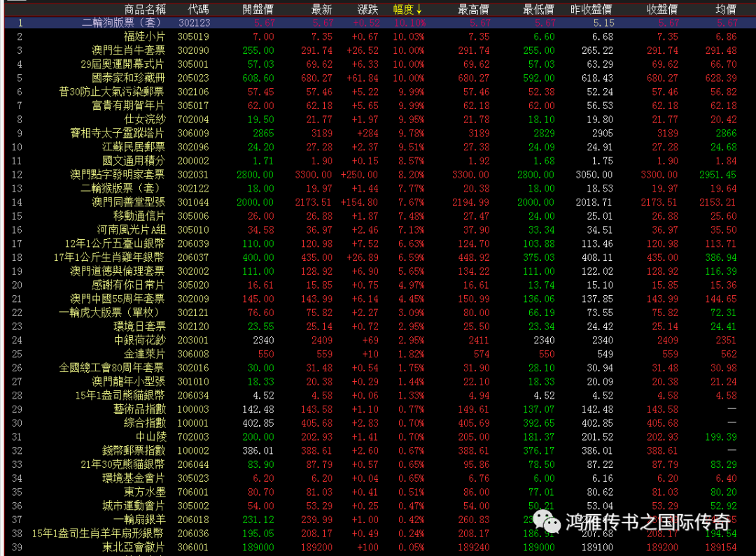Click the 收盤價 column header
The image size is (756, 556).
[662, 9]
